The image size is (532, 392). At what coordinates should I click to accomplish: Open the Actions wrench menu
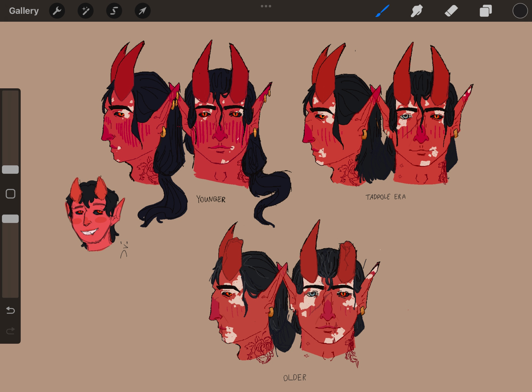tap(57, 11)
